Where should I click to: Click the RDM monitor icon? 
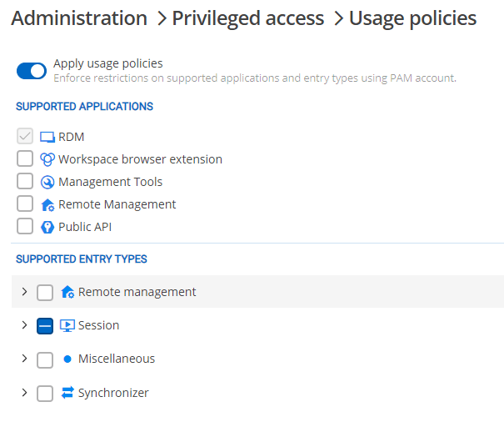coord(47,137)
